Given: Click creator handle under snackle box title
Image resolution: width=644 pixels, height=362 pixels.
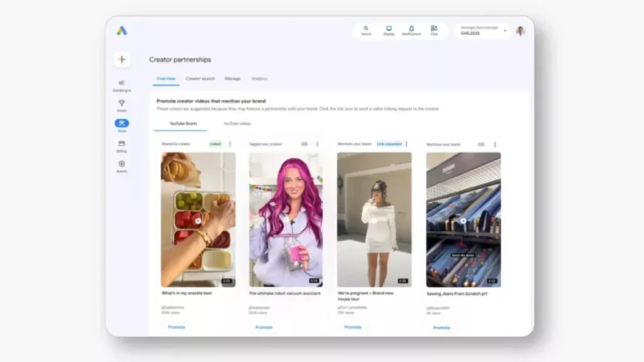Looking at the screenshot, I should point(172,307).
